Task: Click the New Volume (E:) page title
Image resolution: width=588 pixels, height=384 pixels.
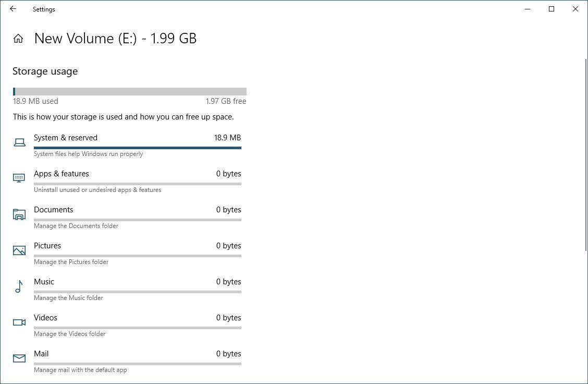Action: click(x=115, y=38)
